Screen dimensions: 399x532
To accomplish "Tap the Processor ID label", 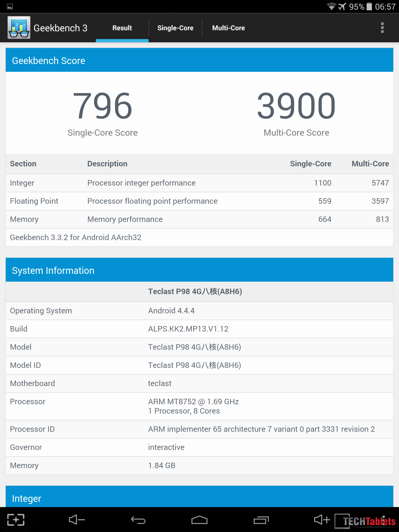I will click(x=32, y=429).
